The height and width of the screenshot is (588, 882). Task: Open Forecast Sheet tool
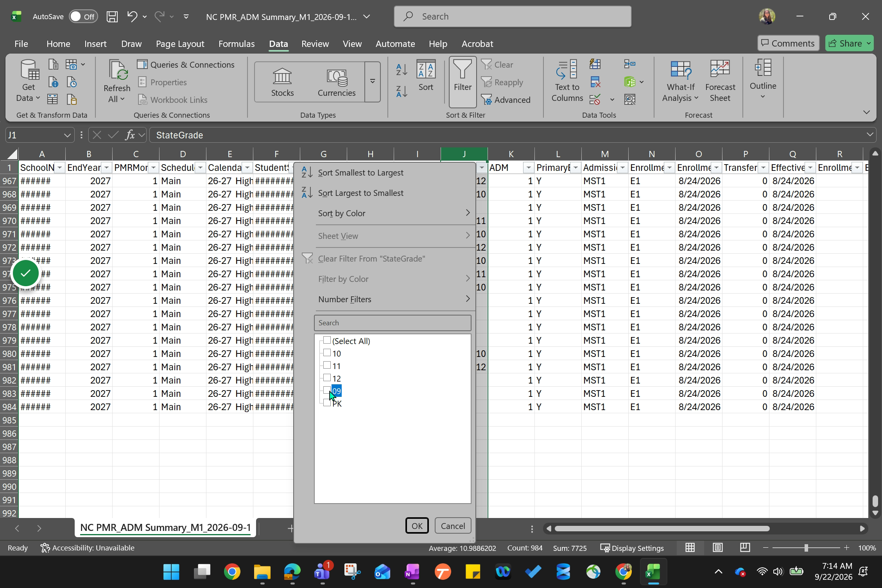point(720,82)
